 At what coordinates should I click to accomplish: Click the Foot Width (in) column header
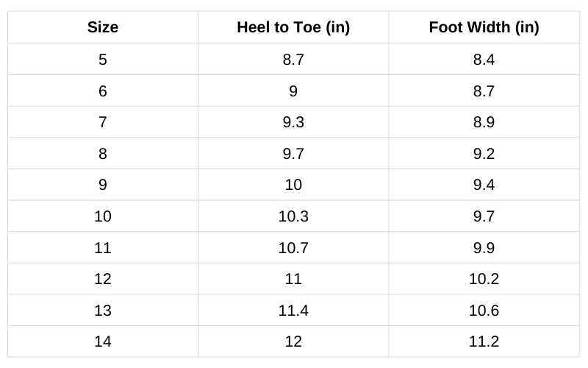[x=484, y=28]
